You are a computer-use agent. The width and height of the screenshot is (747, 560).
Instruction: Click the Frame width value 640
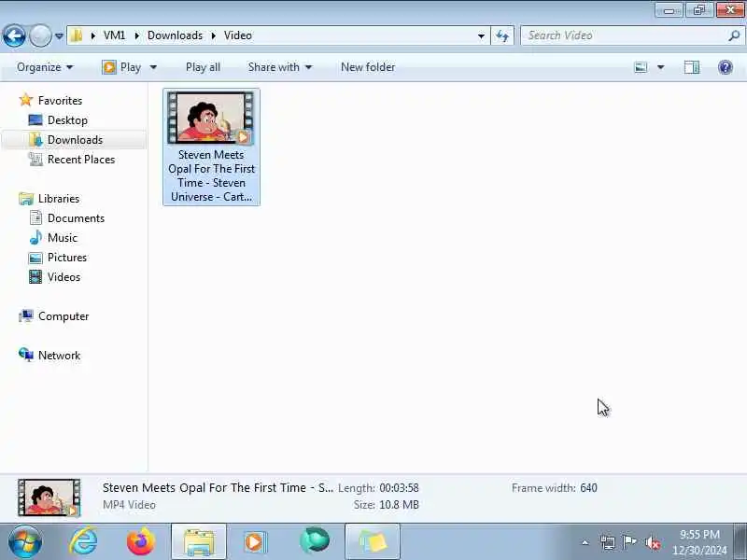(588, 488)
